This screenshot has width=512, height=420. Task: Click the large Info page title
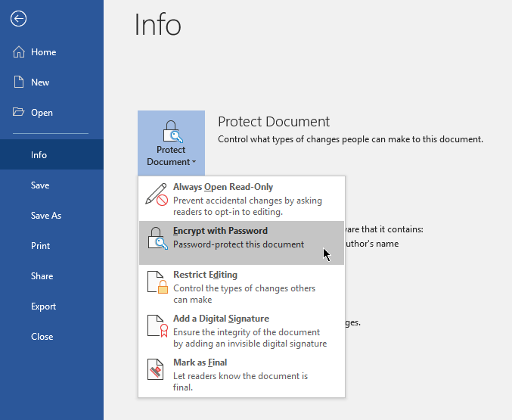pyautogui.click(x=158, y=25)
